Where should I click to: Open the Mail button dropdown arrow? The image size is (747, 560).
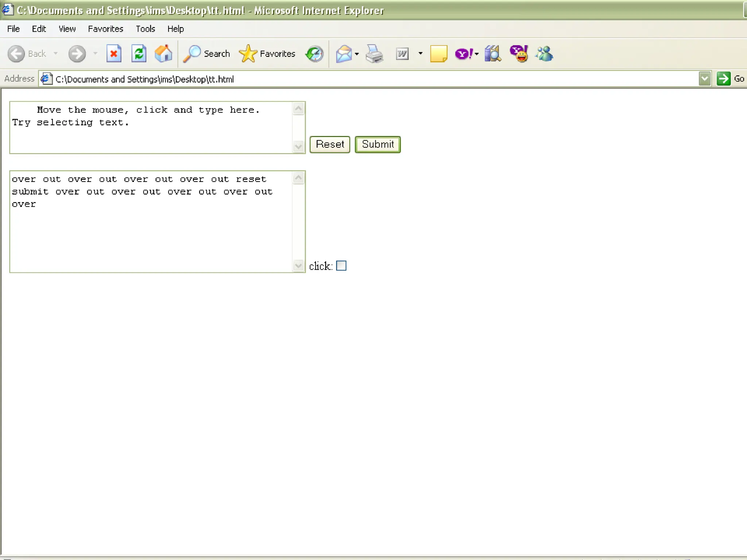click(x=357, y=54)
